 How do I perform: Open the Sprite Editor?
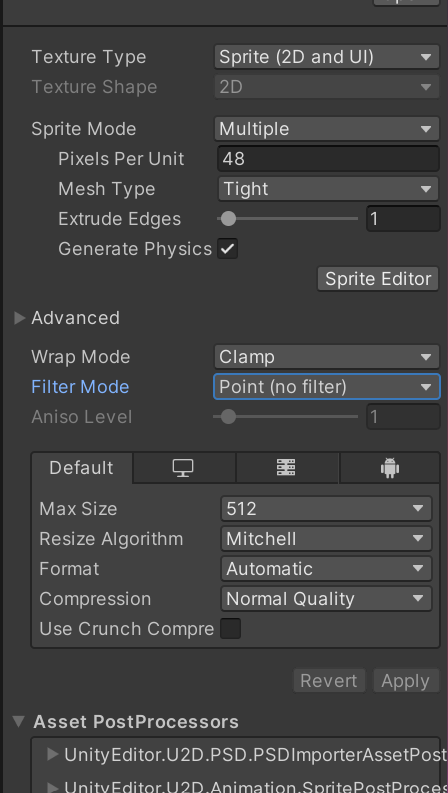click(x=378, y=279)
